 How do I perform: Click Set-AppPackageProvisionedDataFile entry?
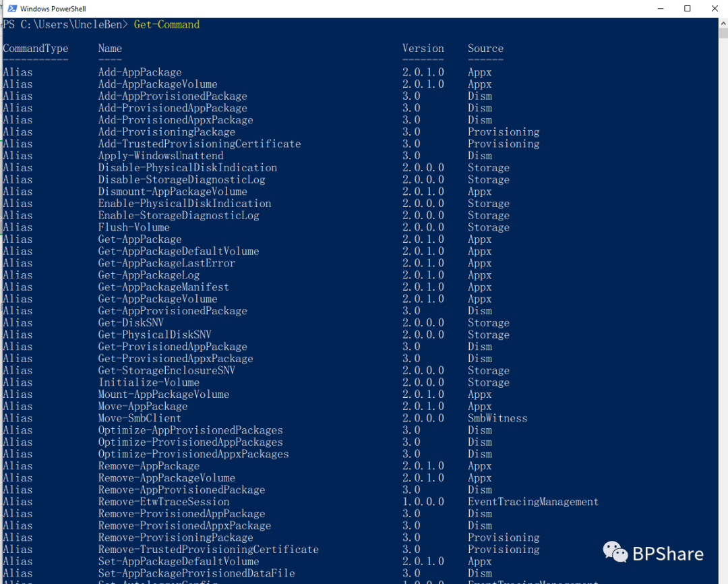pos(196,573)
